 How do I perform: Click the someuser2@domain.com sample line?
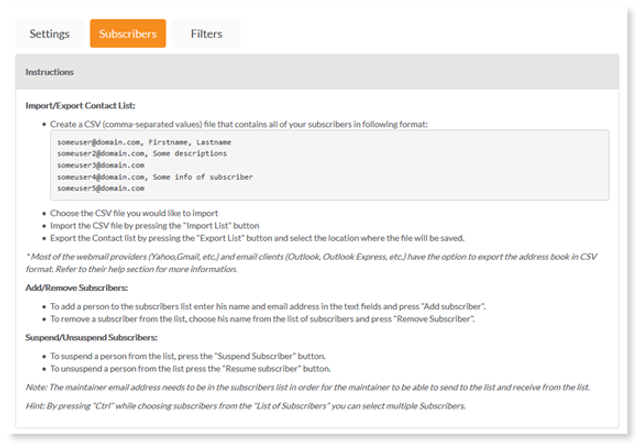(x=142, y=153)
